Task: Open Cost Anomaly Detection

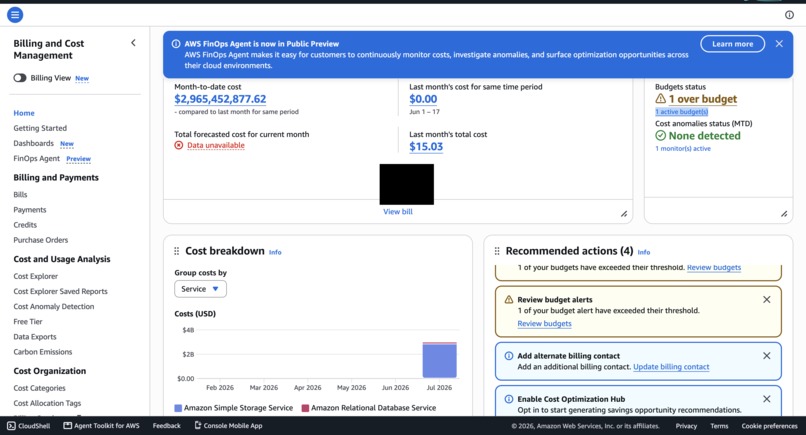Action: 54,306
